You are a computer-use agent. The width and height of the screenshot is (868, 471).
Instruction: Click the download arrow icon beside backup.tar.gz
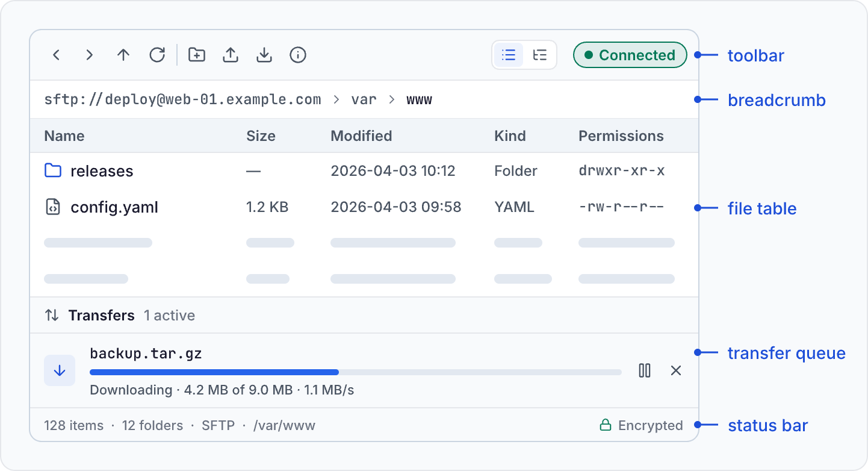60,370
